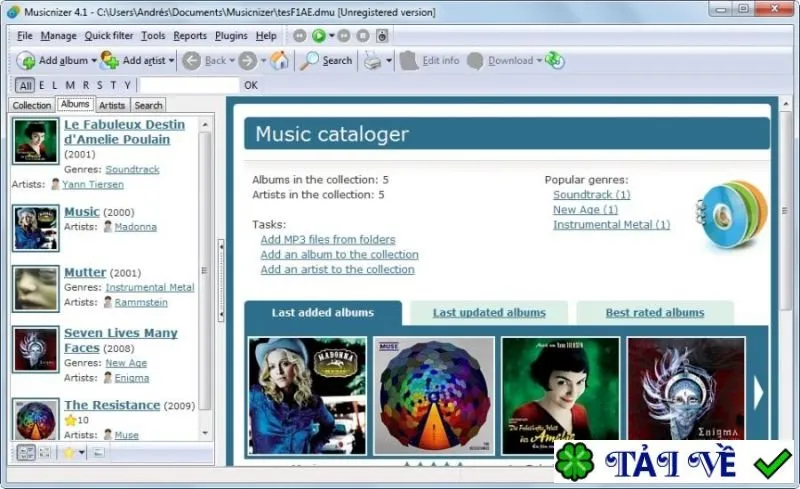The width and height of the screenshot is (800, 489).
Task: Open the Add artist dropdown arrow
Action: pos(171,61)
